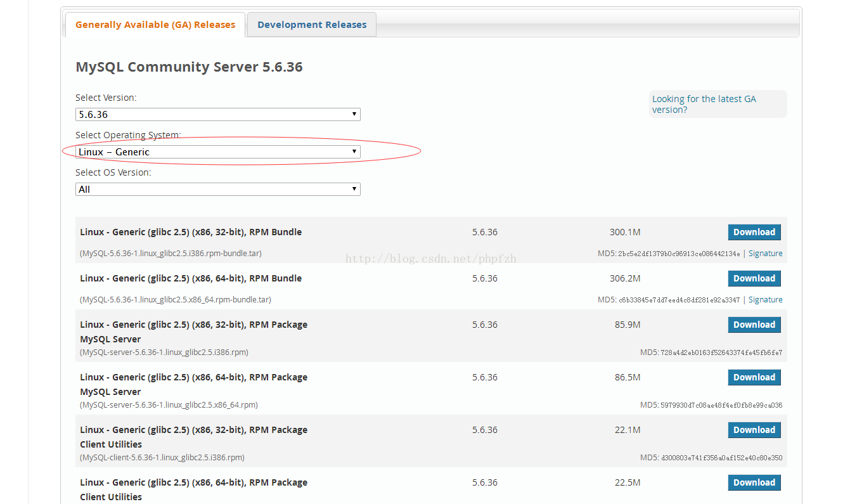Click the 'MySQL Community Server 5.6.36' heading
This screenshot has height=504, width=850.
[189, 67]
